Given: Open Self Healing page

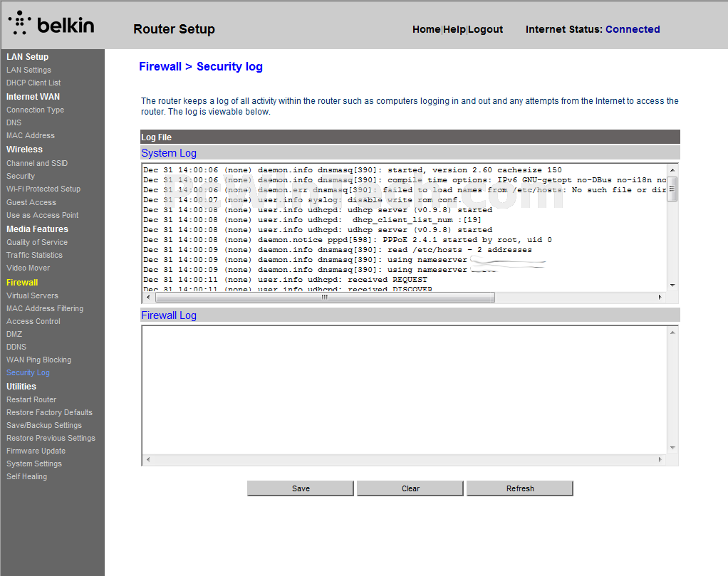Looking at the screenshot, I should click(x=26, y=476).
